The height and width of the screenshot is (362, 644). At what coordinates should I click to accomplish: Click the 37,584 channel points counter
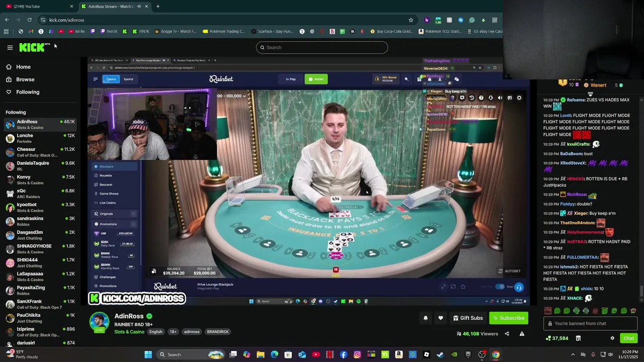[557, 338]
